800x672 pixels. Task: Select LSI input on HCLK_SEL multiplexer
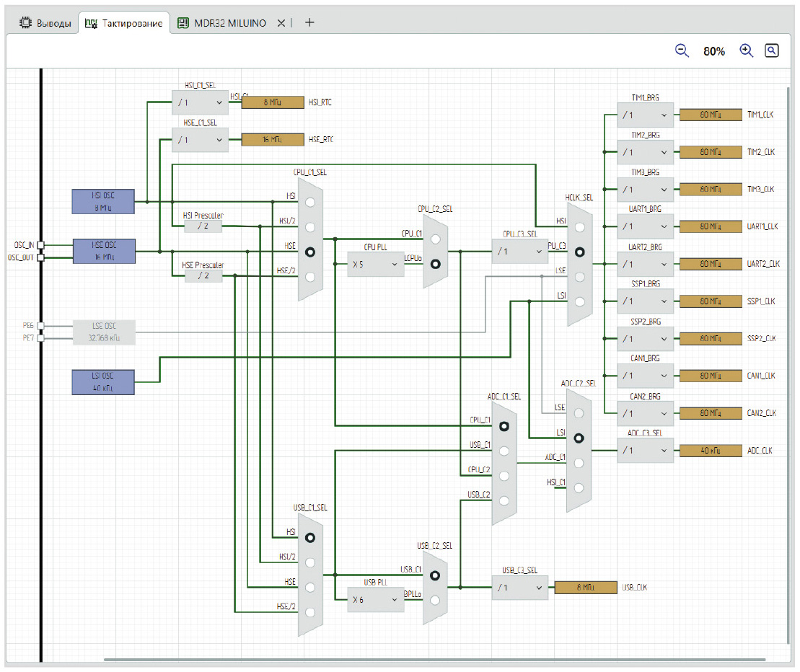point(579,301)
